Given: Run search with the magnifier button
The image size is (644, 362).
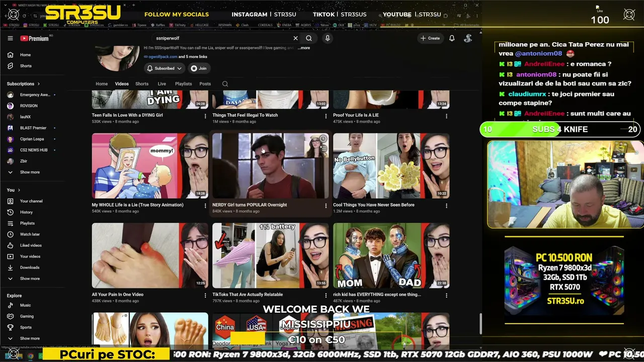Looking at the screenshot, I should pos(309,38).
